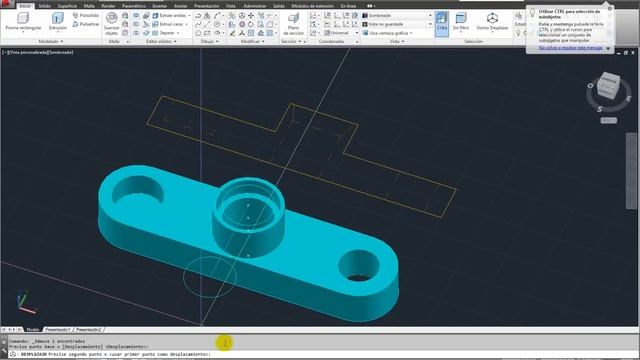Expand the Vista panel
640x360 pixels.
click(x=397, y=41)
